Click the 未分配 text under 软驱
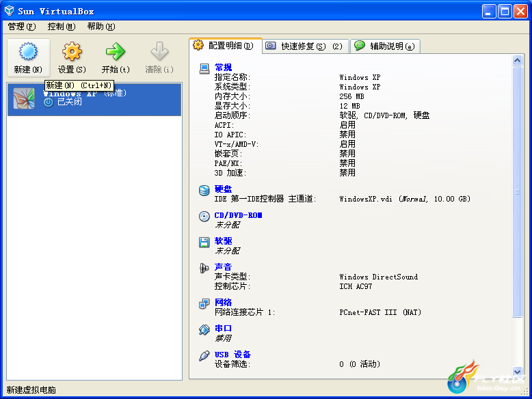 (x=227, y=251)
